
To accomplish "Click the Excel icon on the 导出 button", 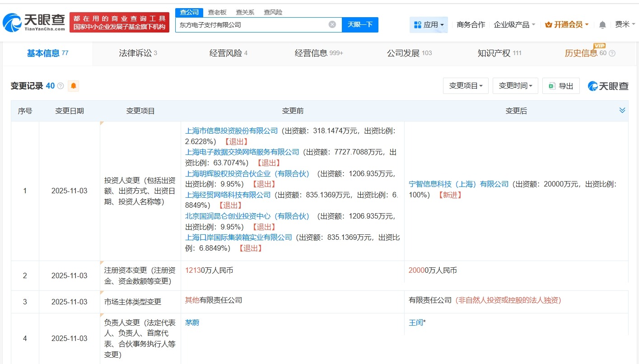I will click(552, 85).
